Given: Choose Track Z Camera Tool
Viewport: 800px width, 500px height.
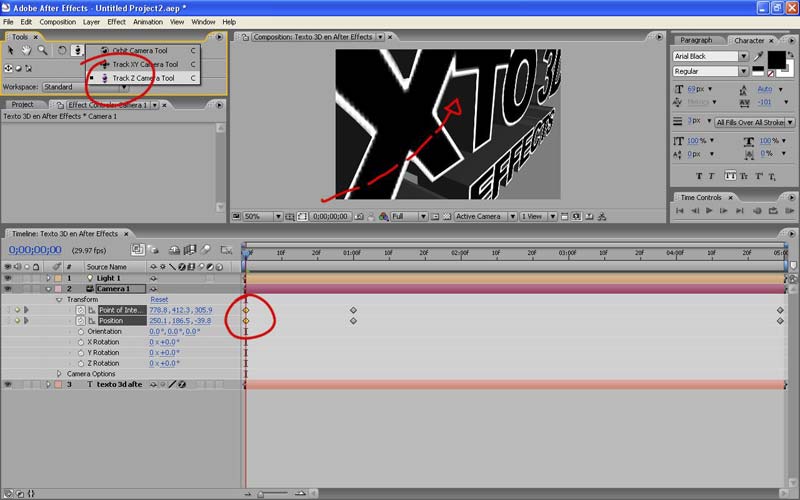Looking at the screenshot, I should [143, 78].
